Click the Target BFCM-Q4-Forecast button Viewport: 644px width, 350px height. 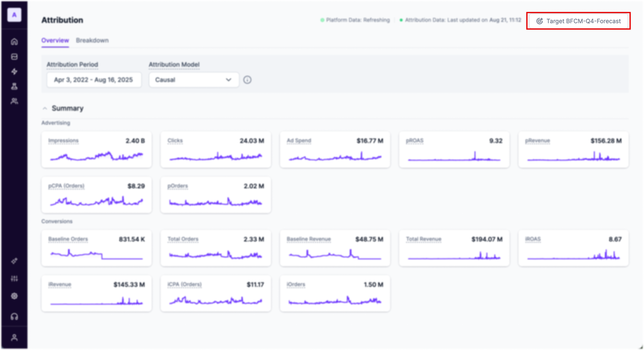click(x=578, y=21)
